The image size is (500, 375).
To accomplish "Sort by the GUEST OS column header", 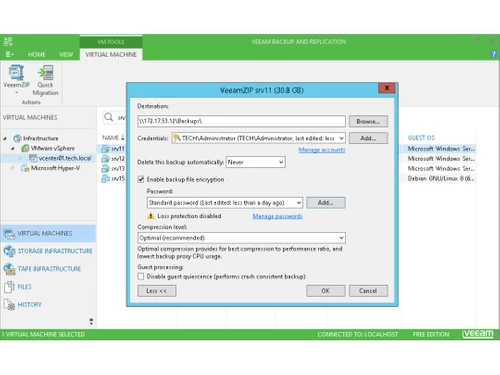I will (421, 138).
